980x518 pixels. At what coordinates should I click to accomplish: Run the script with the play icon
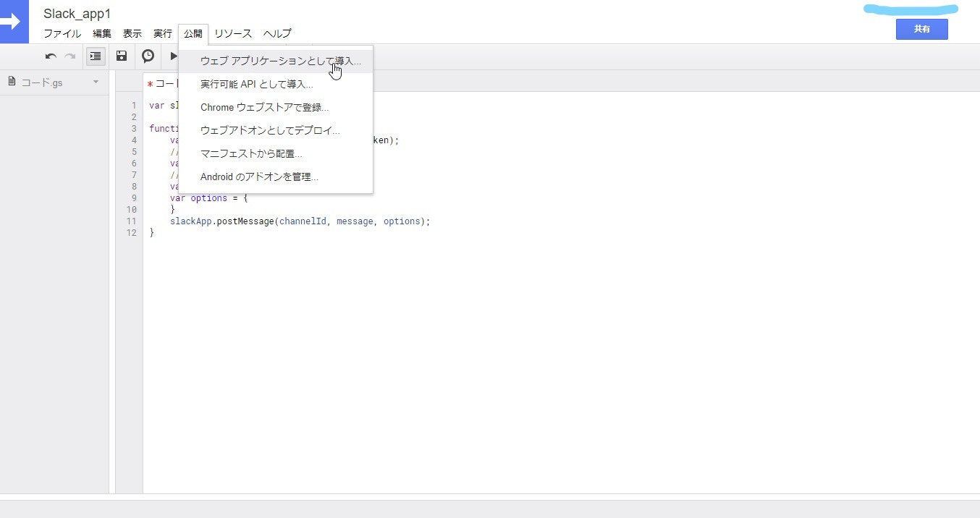[x=173, y=56]
